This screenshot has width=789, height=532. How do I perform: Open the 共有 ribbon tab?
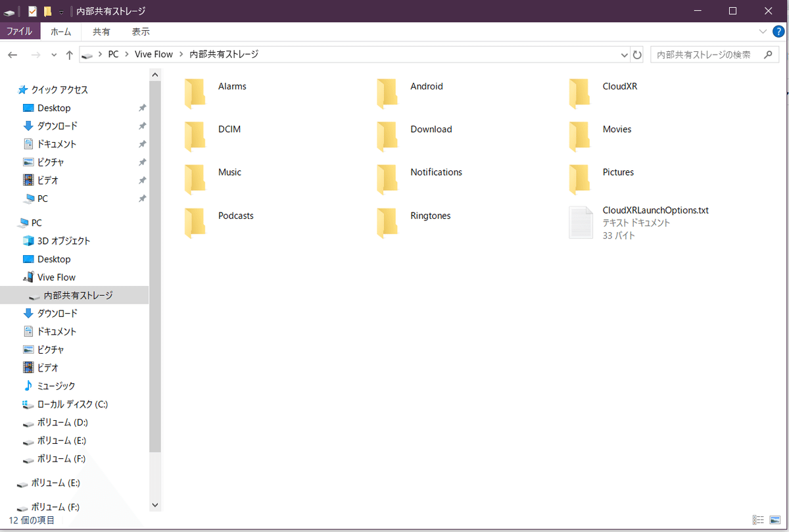(x=101, y=32)
